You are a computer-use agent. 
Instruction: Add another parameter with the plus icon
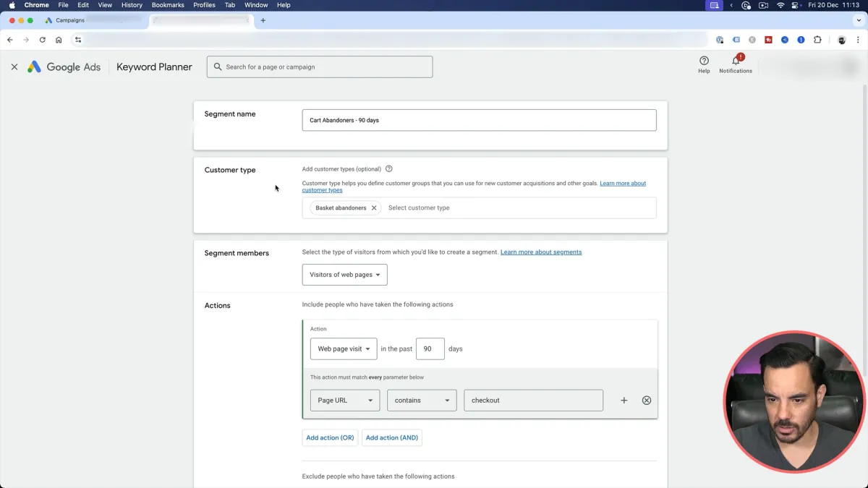pos(624,401)
